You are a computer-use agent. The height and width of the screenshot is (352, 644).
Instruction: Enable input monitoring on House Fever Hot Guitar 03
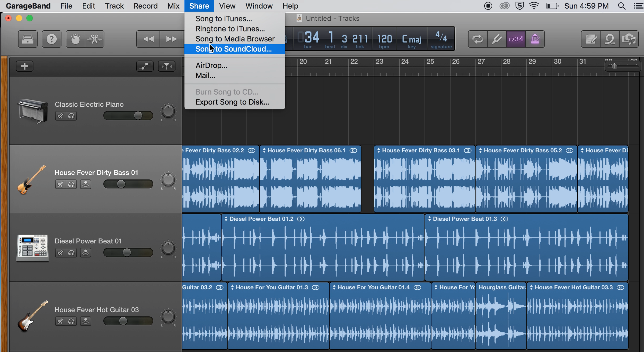coord(86,321)
